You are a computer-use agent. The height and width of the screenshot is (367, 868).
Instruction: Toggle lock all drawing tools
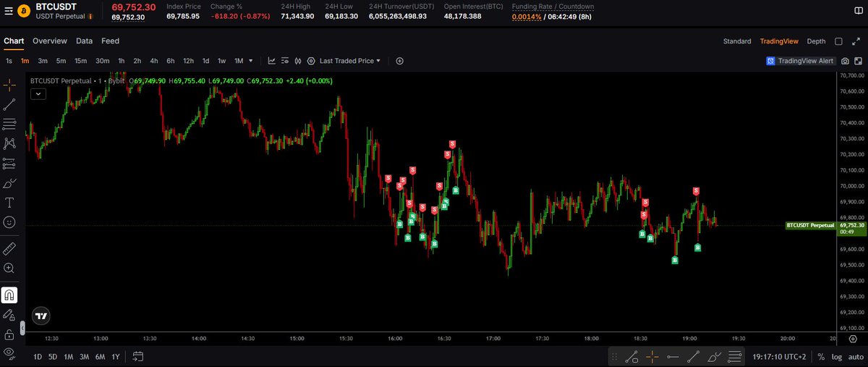(x=9, y=334)
